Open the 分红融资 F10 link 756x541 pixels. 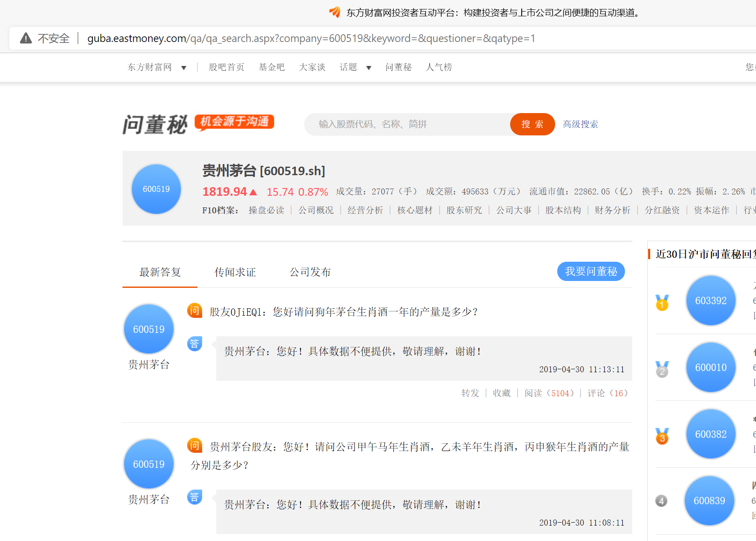click(662, 210)
